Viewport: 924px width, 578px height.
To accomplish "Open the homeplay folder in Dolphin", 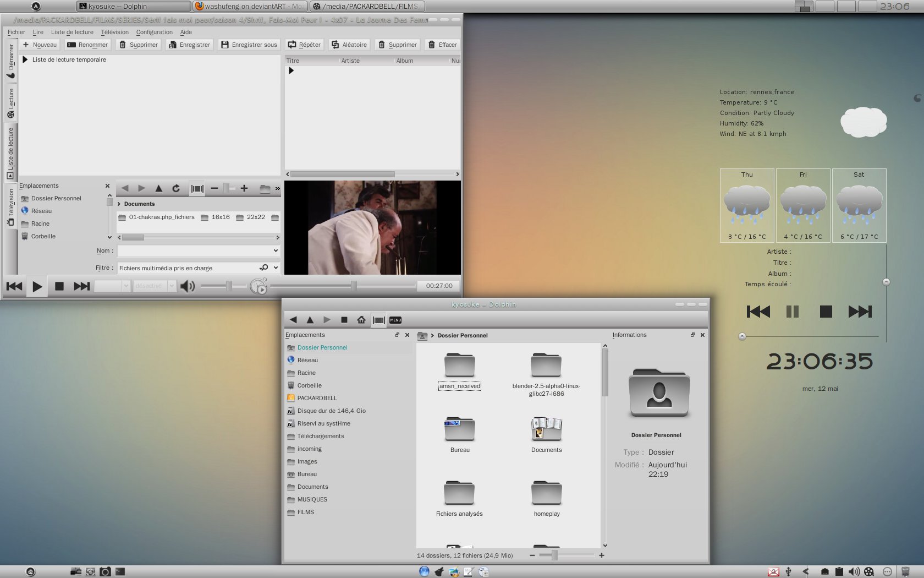I will coord(546,493).
